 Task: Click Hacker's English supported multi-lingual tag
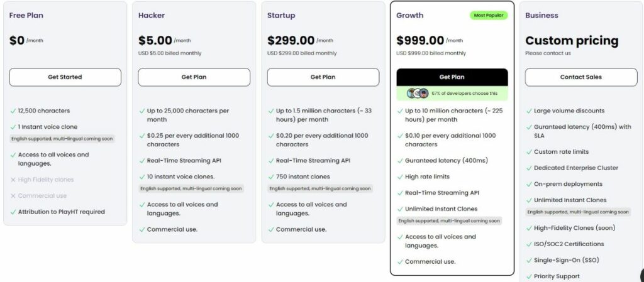(x=191, y=188)
